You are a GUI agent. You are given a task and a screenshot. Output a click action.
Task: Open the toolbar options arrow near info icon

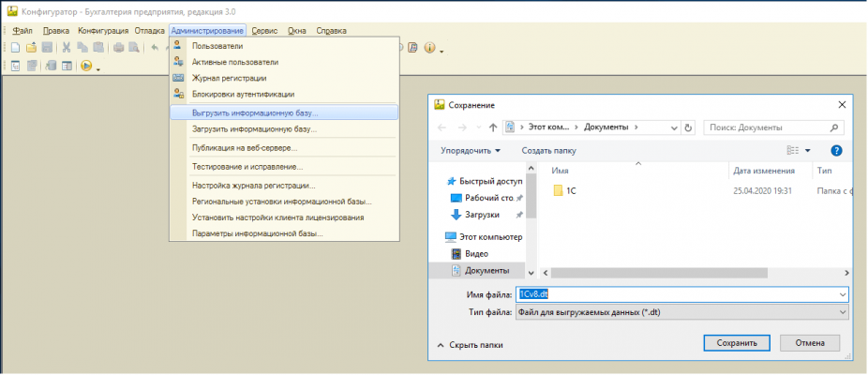tap(441, 51)
